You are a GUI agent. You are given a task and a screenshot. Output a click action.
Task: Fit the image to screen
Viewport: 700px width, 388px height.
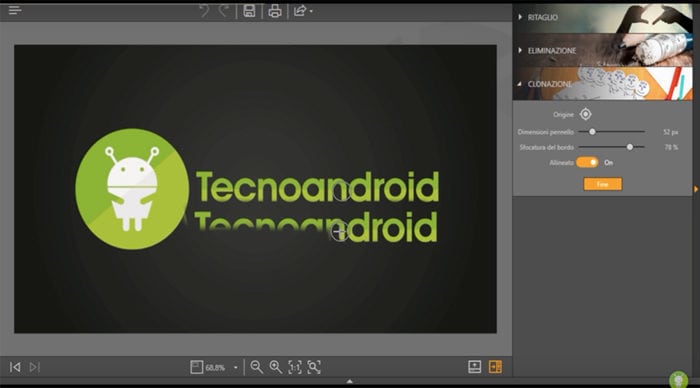point(314,367)
